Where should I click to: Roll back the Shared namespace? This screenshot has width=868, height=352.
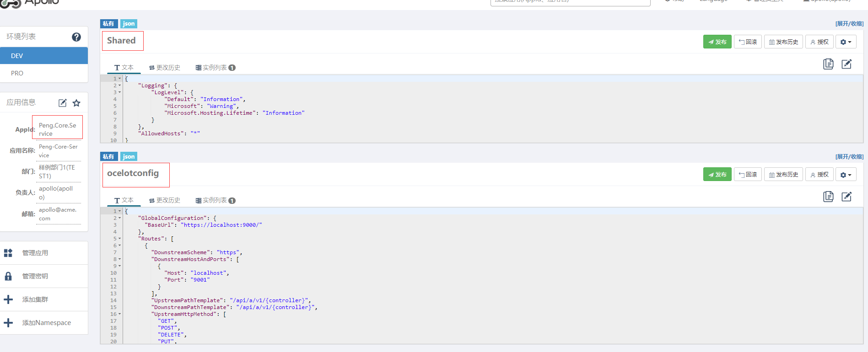click(x=748, y=42)
